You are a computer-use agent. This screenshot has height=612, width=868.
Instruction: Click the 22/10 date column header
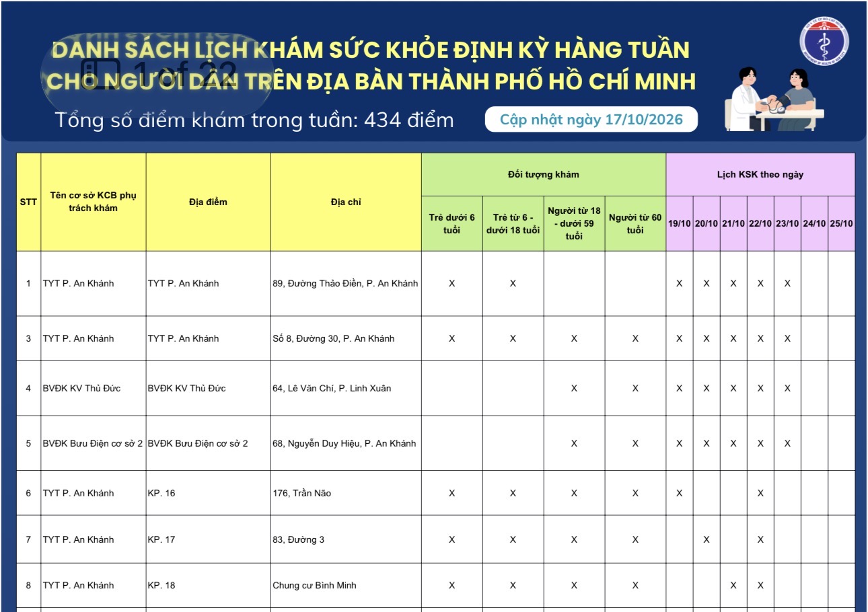[x=760, y=224]
